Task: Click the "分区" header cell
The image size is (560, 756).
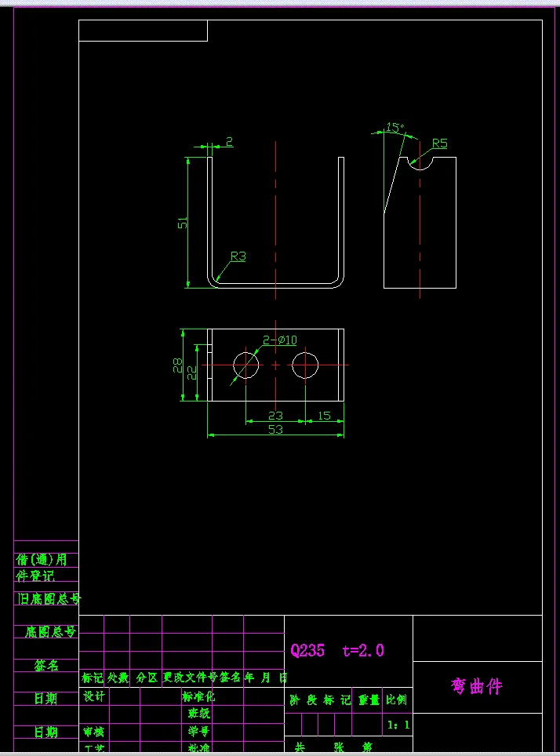Action: [x=147, y=678]
